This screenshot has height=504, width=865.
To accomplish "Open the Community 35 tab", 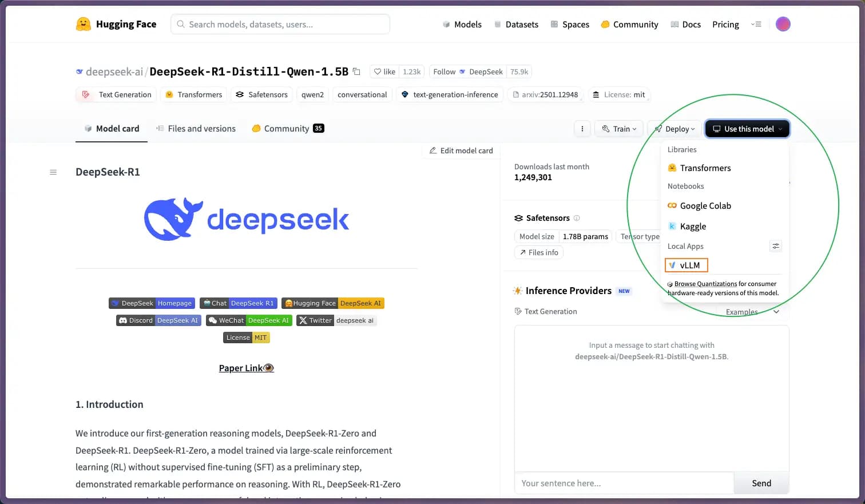I will [288, 128].
